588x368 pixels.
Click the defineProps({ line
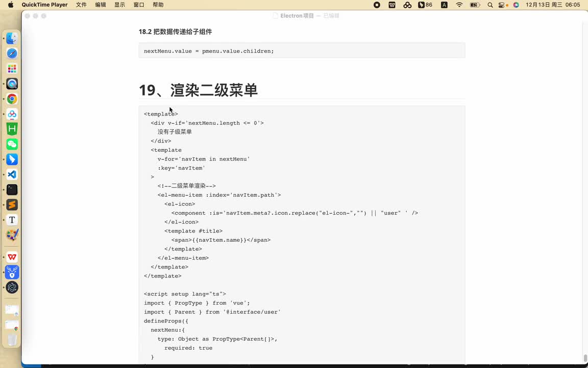pos(166,321)
